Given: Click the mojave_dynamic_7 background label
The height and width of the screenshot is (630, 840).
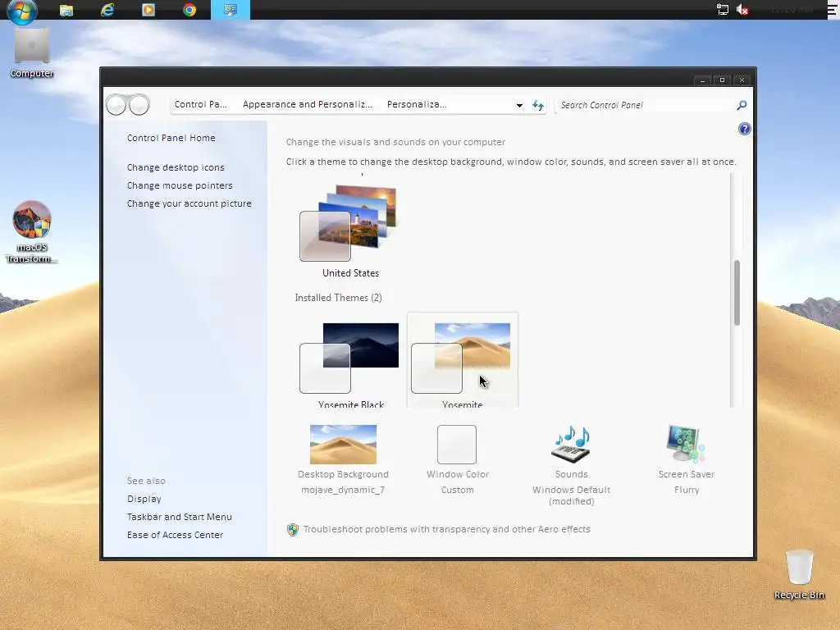Looking at the screenshot, I should 343,490.
